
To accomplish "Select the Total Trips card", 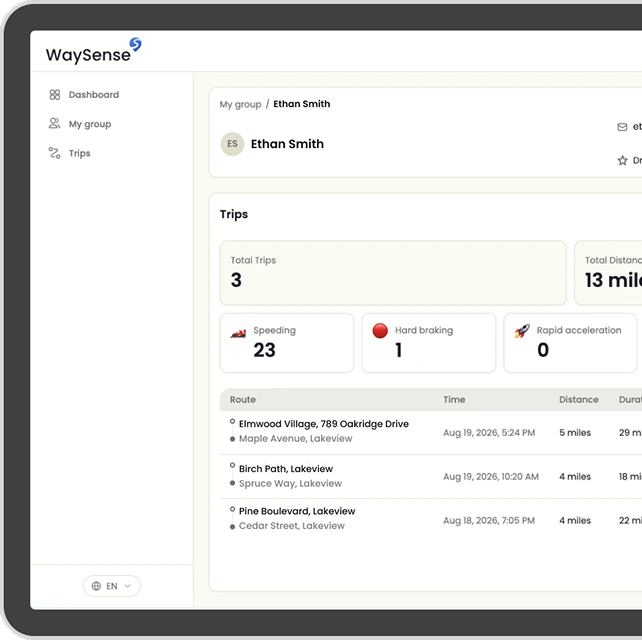I will [x=393, y=273].
